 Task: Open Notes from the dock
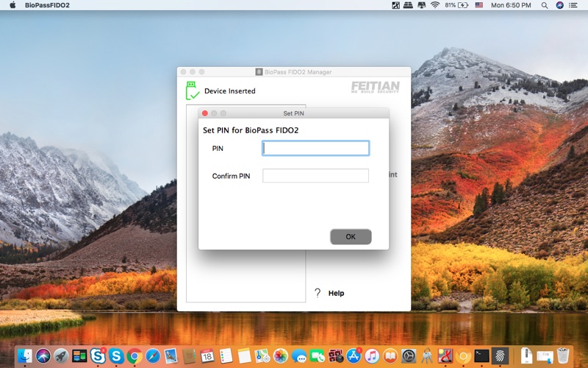click(244, 355)
